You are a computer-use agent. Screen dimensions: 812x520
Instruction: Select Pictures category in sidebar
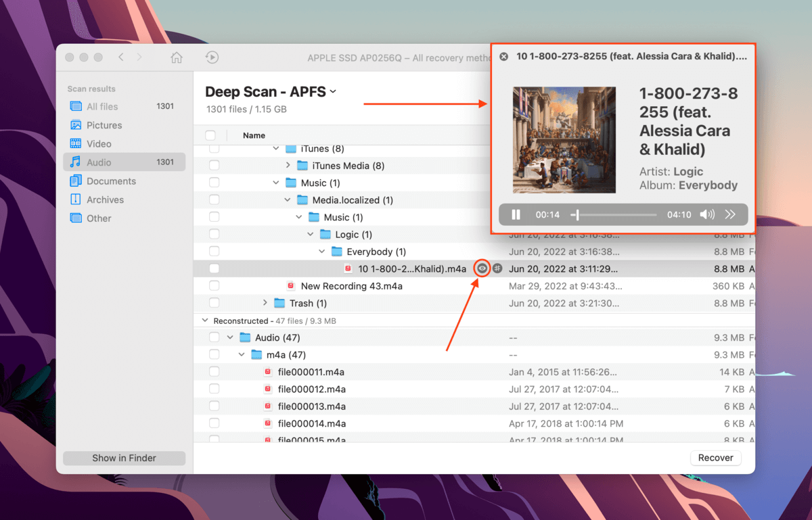125,125
